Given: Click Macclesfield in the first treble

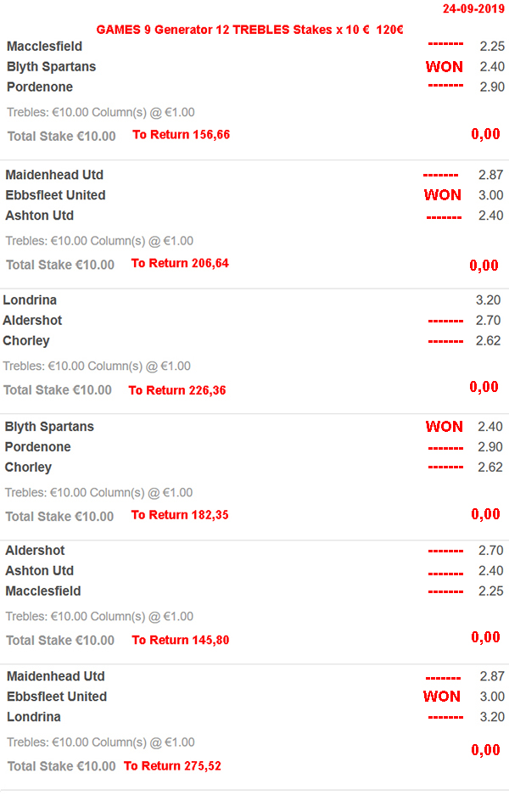Looking at the screenshot, I should (x=44, y=46).
